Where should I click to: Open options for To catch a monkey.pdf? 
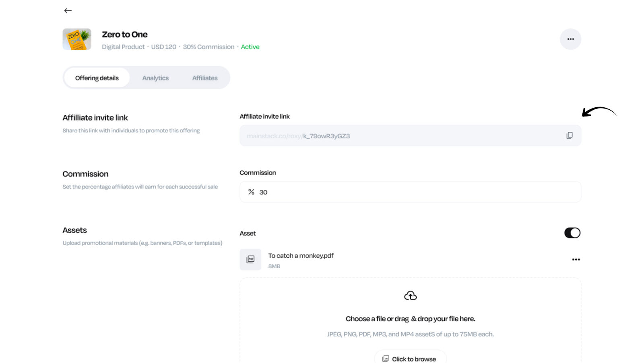[576, 259]
